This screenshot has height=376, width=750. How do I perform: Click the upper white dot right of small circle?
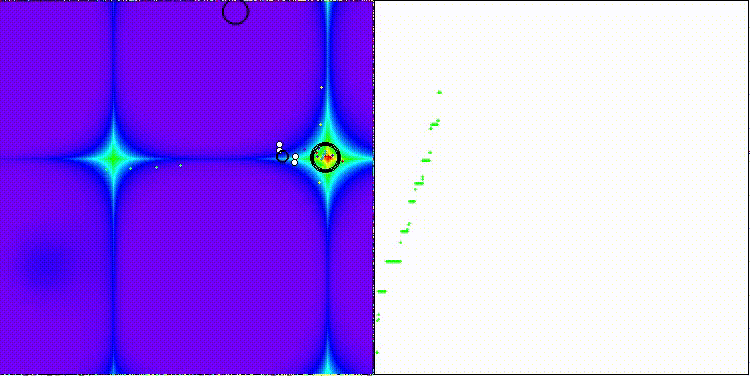(x=295, y=156)
